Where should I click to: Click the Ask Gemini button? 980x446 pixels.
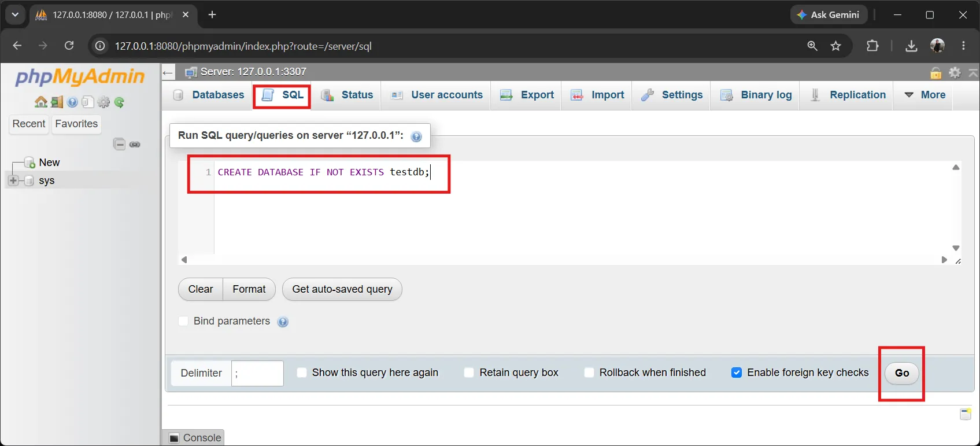(x=829, y=15)
